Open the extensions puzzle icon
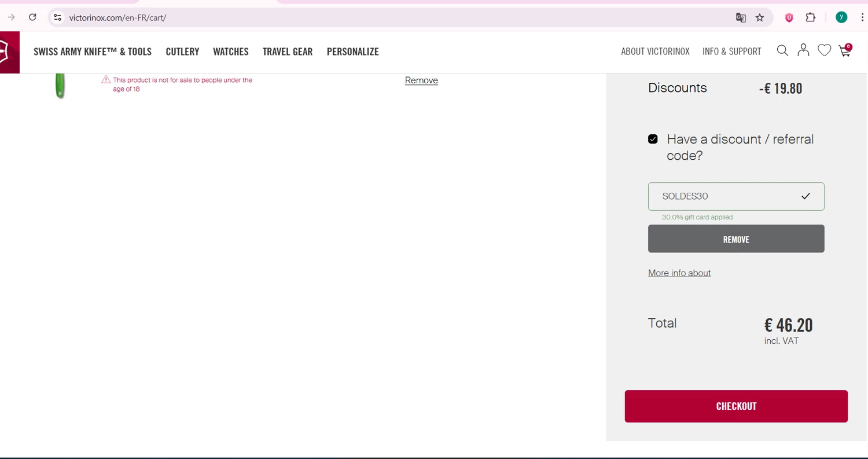The image size is (868, 459). [811, 17]
